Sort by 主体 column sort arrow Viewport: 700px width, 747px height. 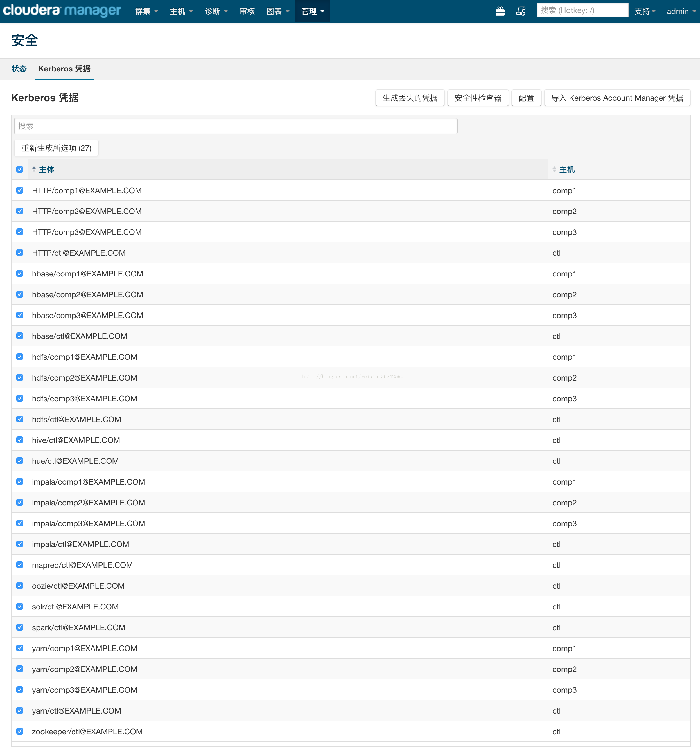click(34, 170)
